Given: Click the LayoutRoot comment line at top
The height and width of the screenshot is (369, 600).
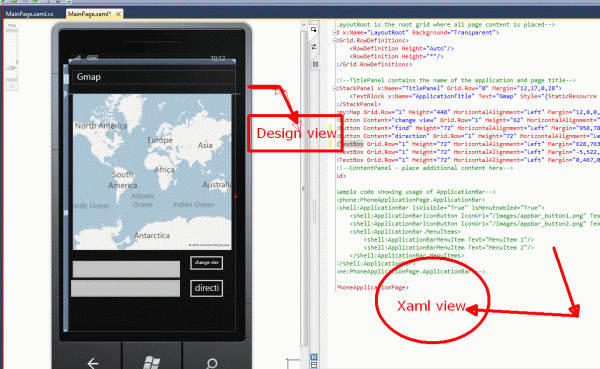Looking at the screenshot, I should point(446,25).
